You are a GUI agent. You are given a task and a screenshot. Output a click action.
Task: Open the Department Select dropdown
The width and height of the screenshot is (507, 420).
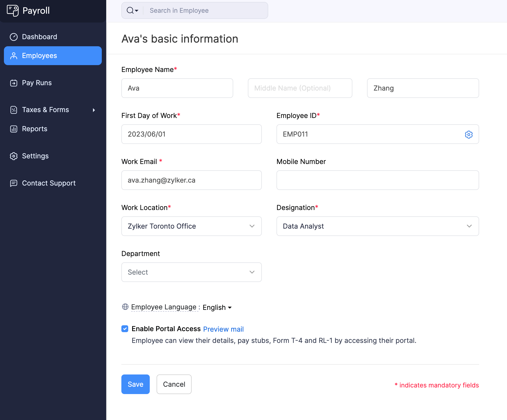(191, 272)
